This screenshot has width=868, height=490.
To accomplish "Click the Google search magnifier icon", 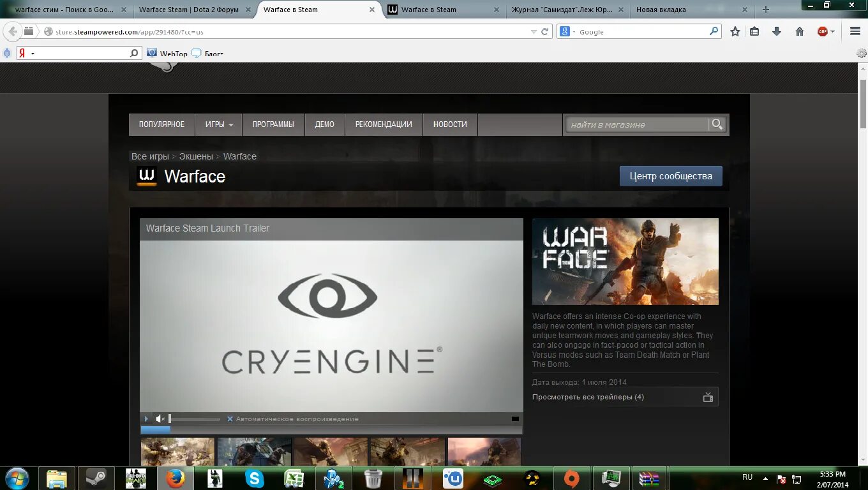I will [x=714, y=31].
